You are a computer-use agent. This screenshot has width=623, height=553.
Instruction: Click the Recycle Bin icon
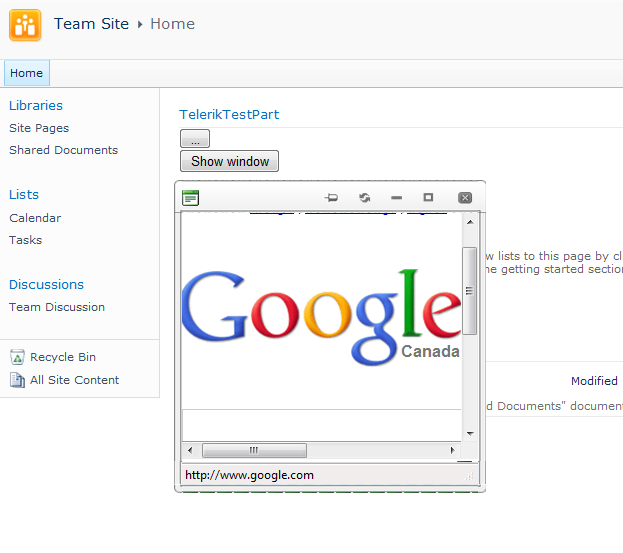[x=17, y=357]
